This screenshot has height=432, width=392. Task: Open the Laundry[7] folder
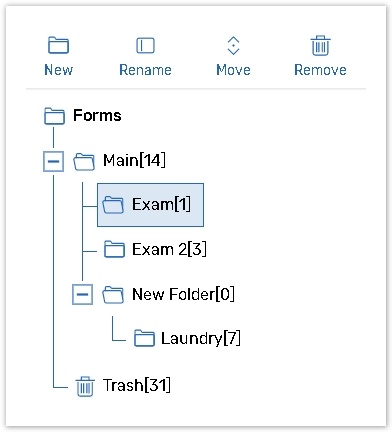point(201,339)
